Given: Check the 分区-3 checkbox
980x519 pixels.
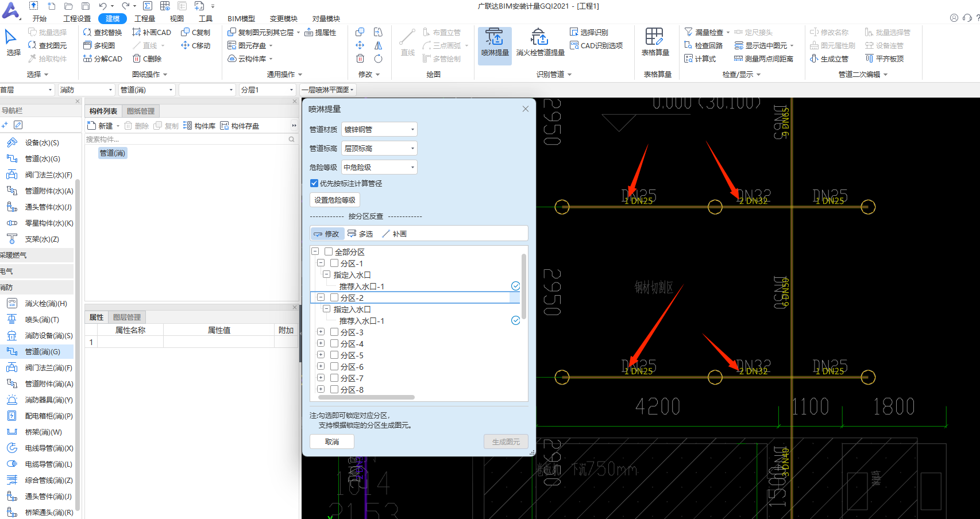Looking at the screenshot, I should tap(334, 332).
